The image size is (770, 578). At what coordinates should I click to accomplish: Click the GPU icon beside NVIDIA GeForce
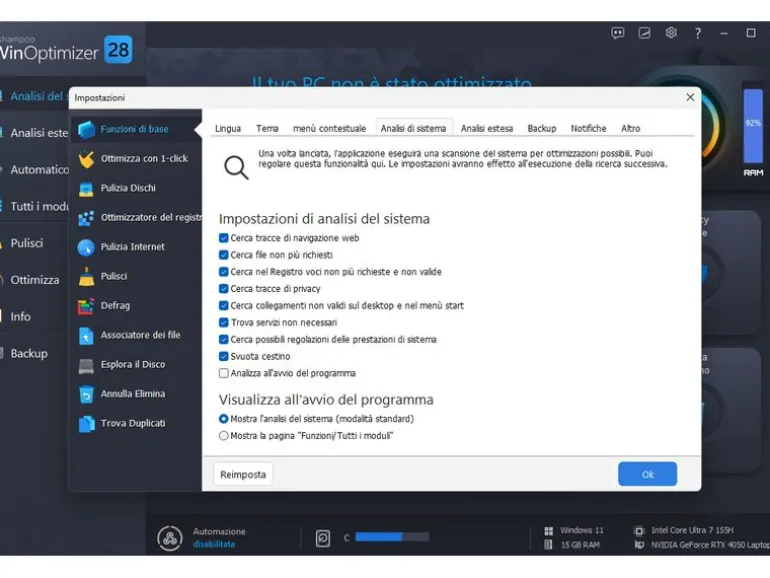coord(639,545)
